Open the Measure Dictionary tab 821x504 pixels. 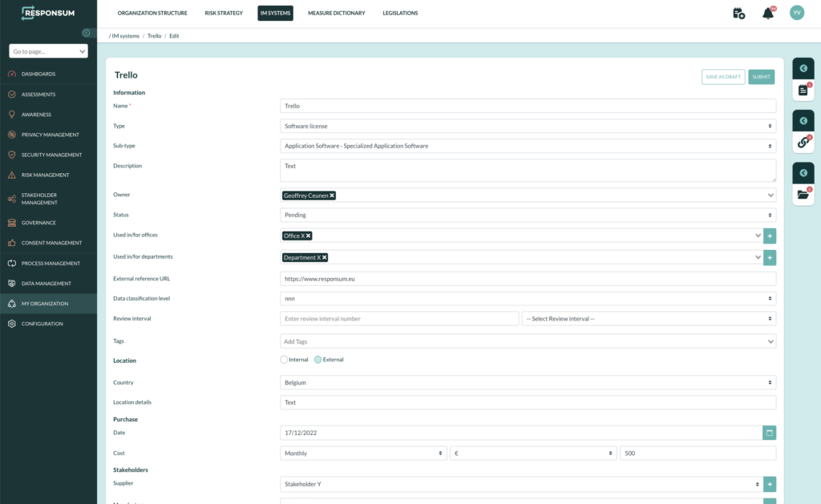tap(337, 13)
